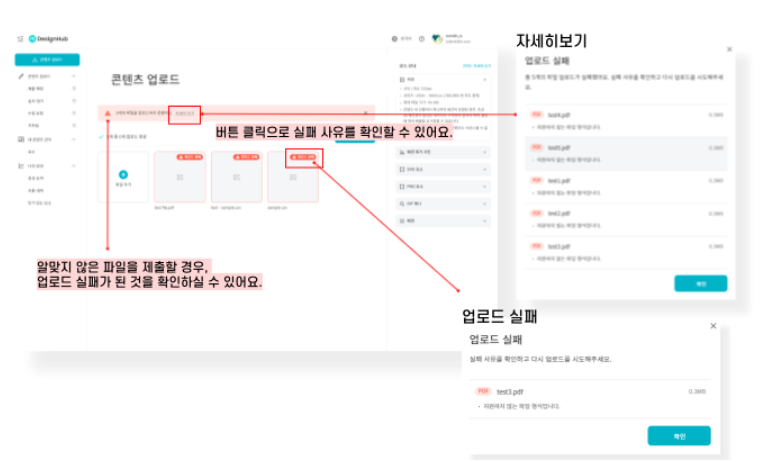Click test3.pdf in single-file 업로드 실패 dialog

click(x=510, y=392)
